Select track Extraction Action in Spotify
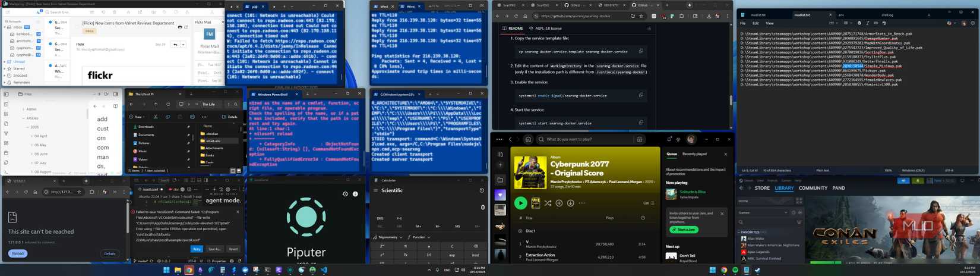Screen dimensions: 980x276 (540, 255)
